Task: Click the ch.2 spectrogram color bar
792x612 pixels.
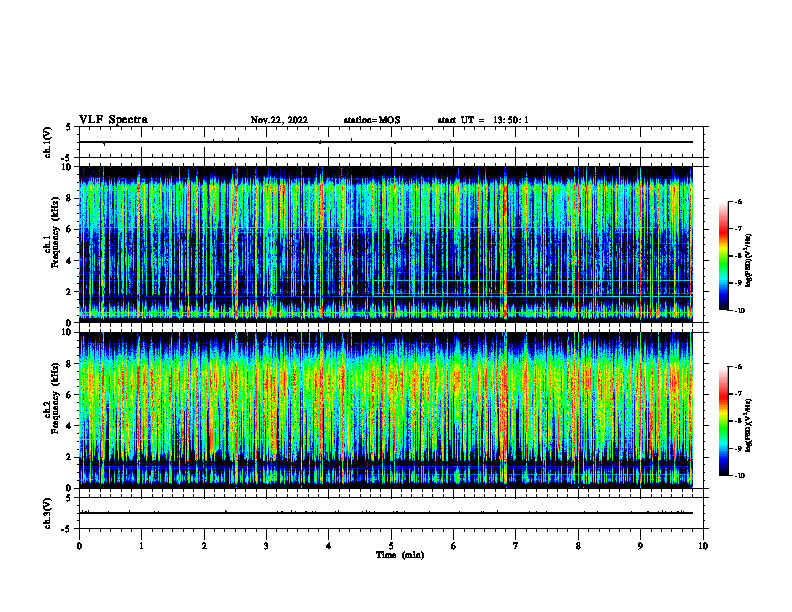Action: point(723,421)
